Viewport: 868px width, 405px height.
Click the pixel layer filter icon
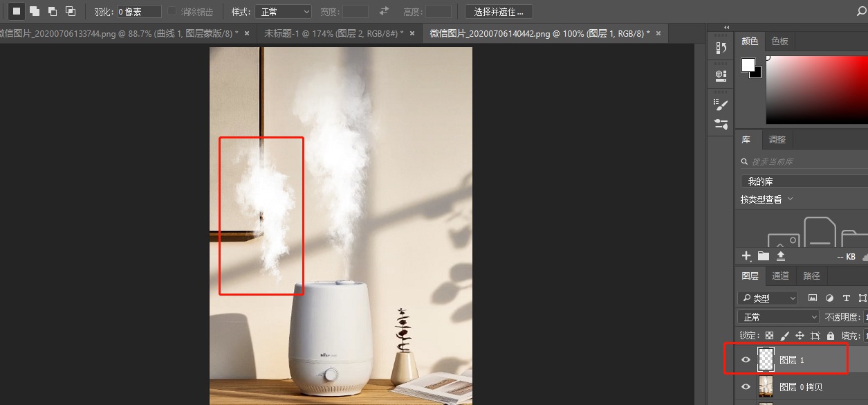[813, 298]
